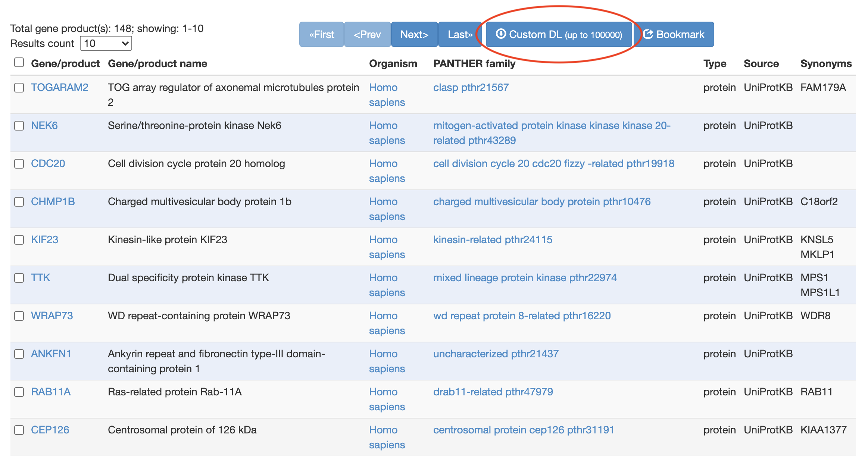The width and height of the screenshot is (868, 464).
Task: Check the ANKFN1 row checkbox
Action: (19, 354)
